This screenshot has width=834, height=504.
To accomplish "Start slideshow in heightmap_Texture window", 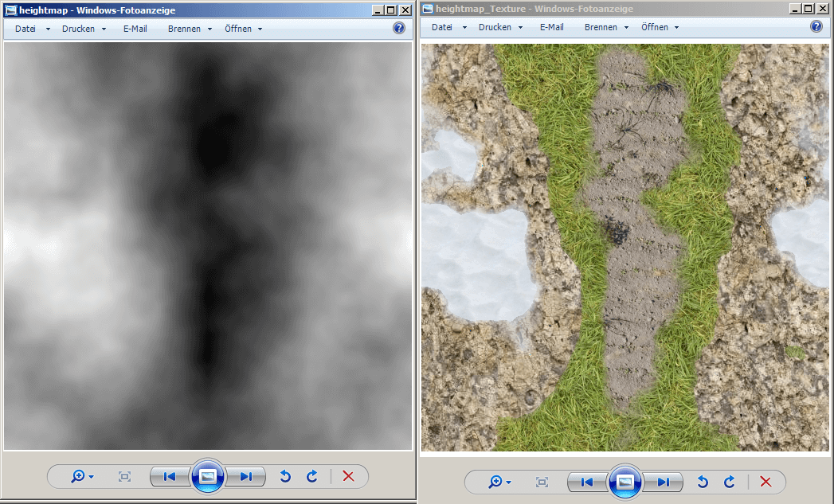I will click(625, 482).
